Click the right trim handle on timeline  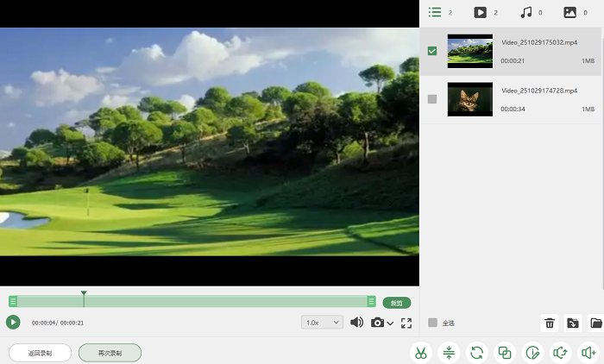tap(371, 301)
